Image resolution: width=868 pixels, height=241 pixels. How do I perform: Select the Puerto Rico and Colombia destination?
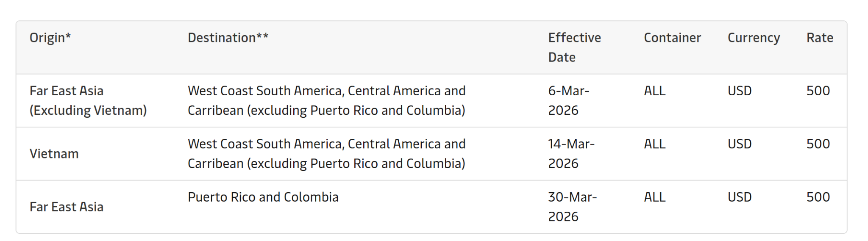(263, 197)
